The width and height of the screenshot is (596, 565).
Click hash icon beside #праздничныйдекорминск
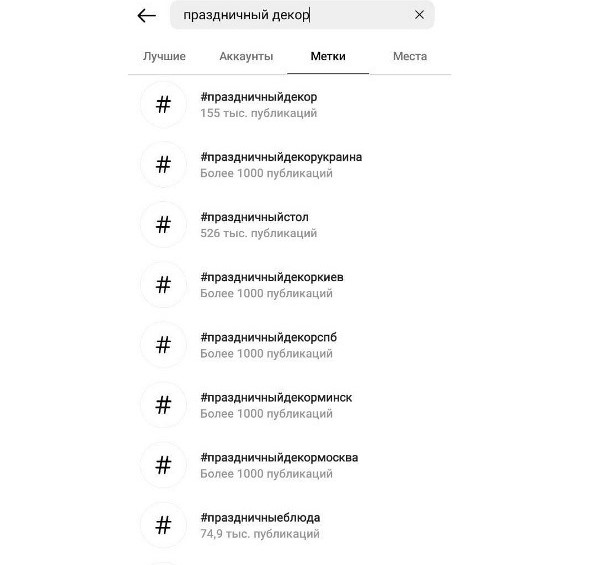point(163,405)
